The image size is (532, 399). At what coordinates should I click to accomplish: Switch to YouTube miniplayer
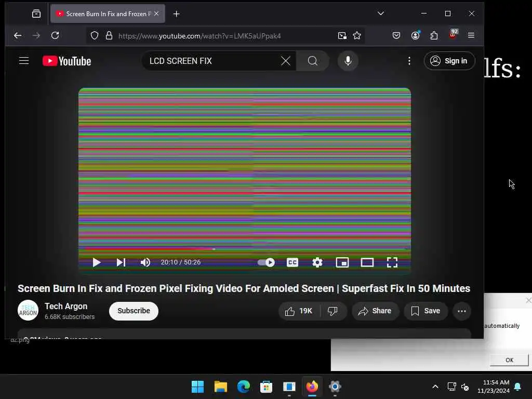342,262
